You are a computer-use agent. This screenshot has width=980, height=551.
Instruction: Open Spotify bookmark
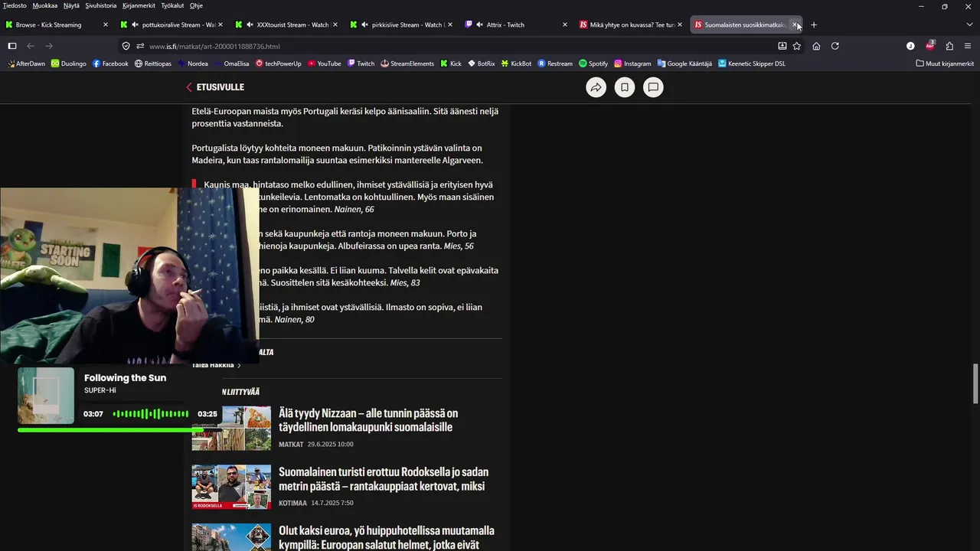click(x=593, y=64)
